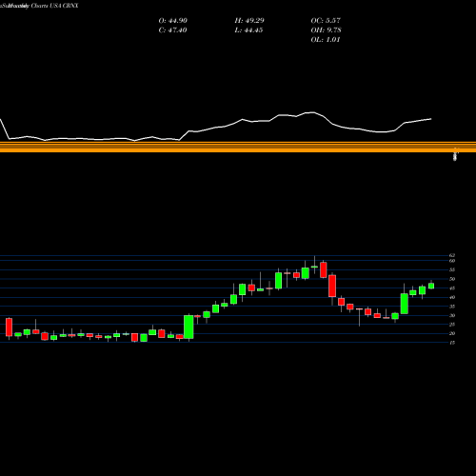
Task: Click the 25 price axis label
Action: pyautogui.click(x=452, y=325)
